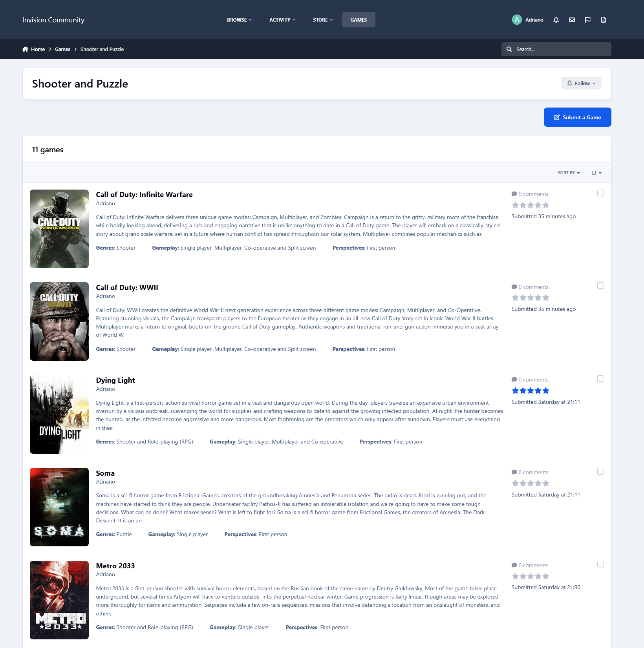The image size is (644, 648).
Task: Select the Dying Light checkbox
Action: click(600, 379)
